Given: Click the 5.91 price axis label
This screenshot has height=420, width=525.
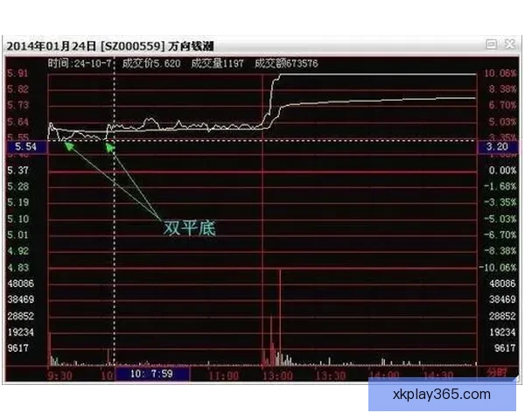Looking at the screenshot, I should [x=17, y=73].
